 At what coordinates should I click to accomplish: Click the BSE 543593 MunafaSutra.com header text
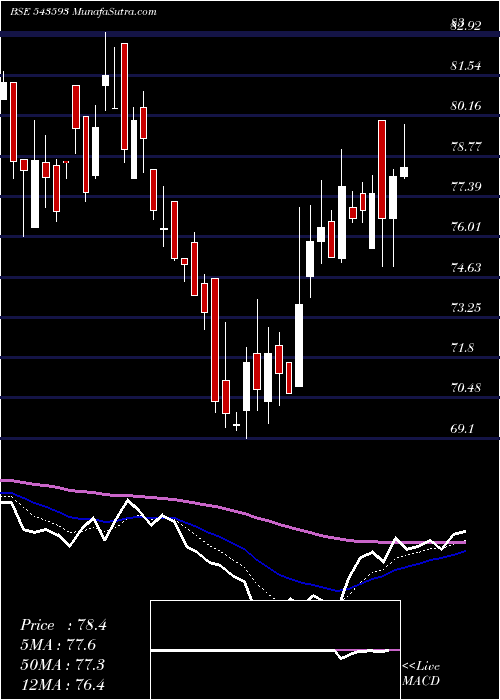(x=83, y=12)
